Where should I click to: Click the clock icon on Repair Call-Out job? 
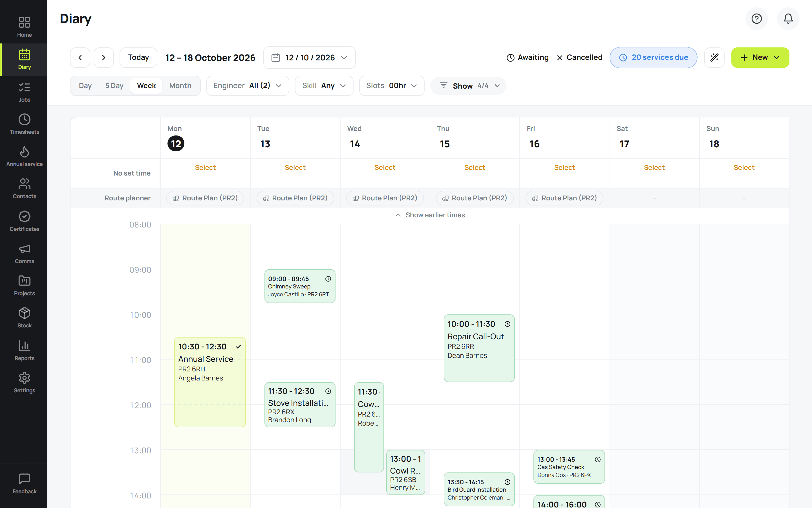tap(507, 324)
